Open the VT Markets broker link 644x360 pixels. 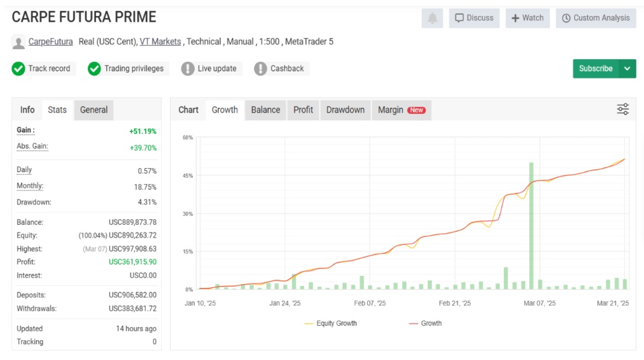(x=160, y=41)
